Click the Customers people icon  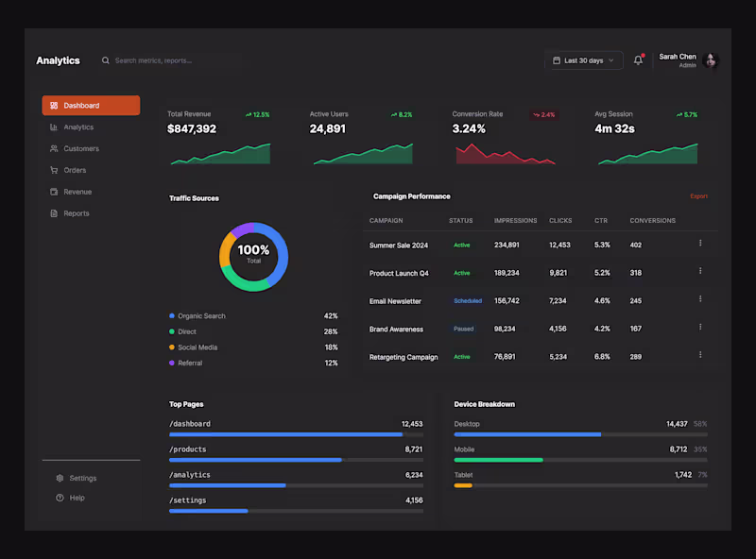(x=54, y=148)
